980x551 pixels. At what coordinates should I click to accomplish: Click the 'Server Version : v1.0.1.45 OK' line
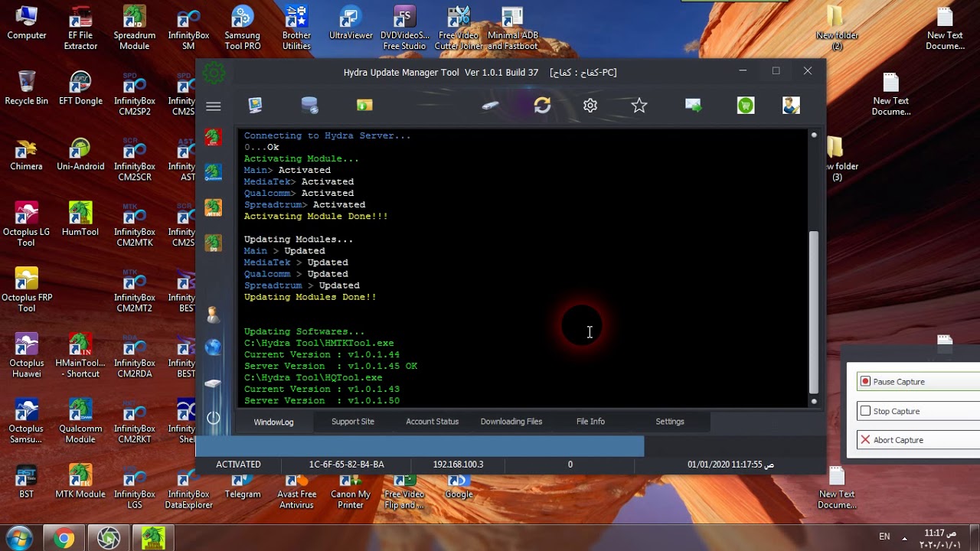pos(330,366)
